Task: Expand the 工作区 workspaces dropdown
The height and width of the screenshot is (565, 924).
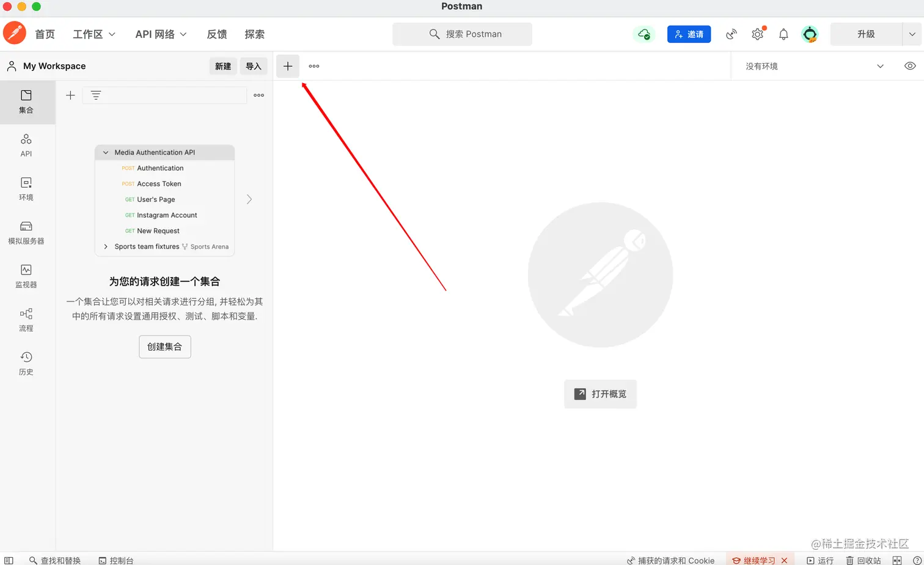Action: 94,34
